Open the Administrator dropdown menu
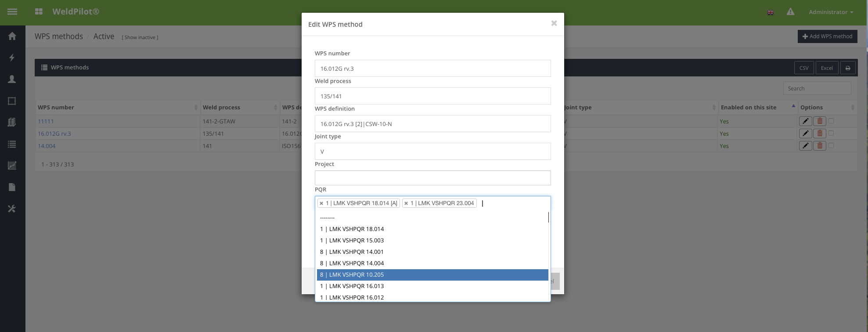868x332 pixels. coord(831,12)
